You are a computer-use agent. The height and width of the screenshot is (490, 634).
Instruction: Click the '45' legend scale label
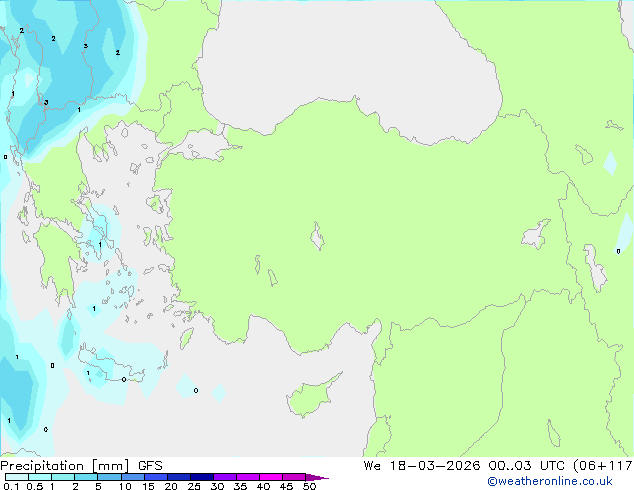click(x=286, y=486)
